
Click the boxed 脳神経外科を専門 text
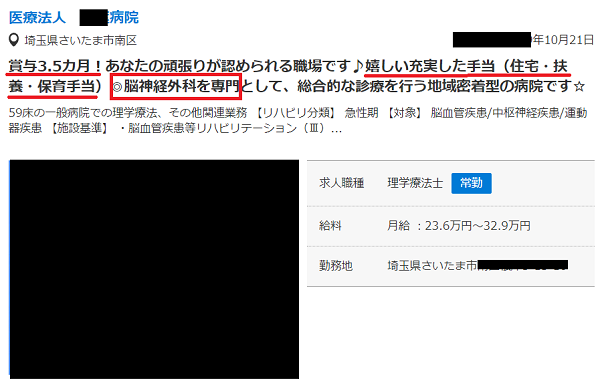tap(176, 86)
